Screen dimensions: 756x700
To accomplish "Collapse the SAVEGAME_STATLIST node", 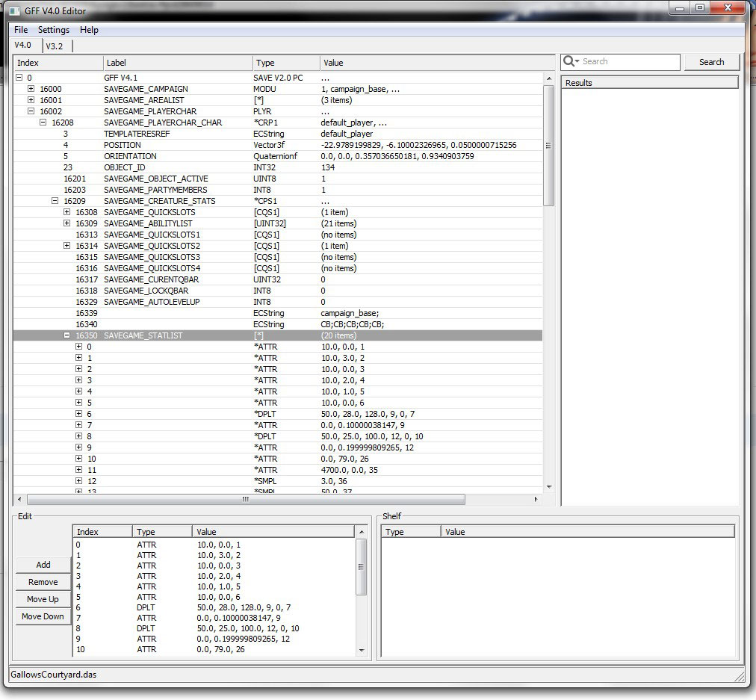I will click(x=67, y=335).
